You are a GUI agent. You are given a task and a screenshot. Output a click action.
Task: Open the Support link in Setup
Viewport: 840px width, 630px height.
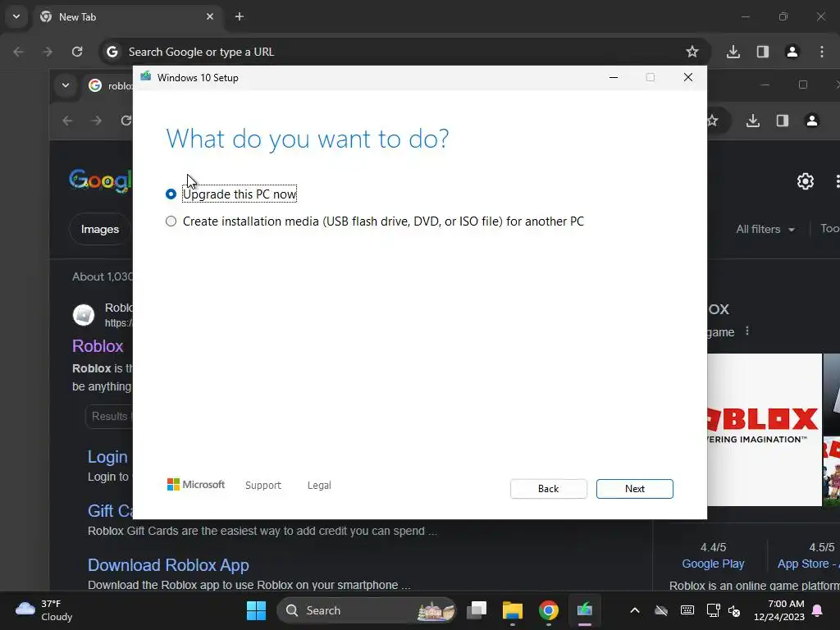[263, 485]
